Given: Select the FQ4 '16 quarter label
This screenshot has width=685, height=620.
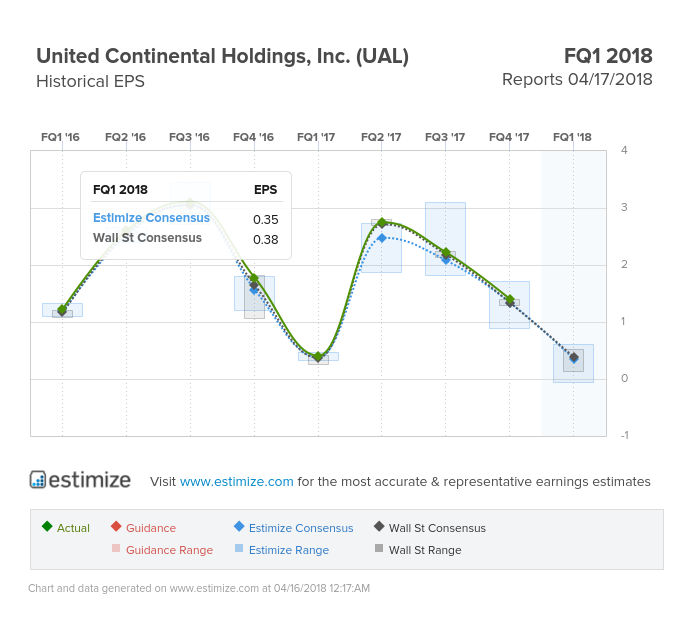Looking at the screenshot, I should pos(253,137).
